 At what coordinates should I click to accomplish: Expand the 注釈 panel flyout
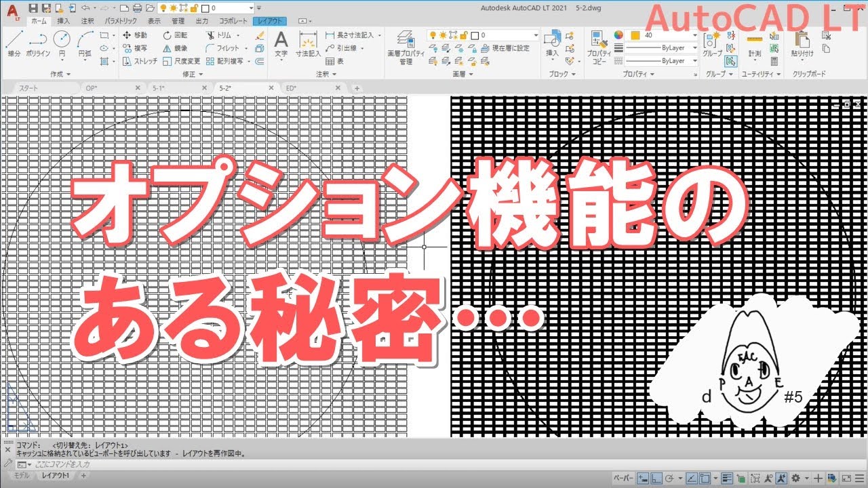(x=327, y=74)
